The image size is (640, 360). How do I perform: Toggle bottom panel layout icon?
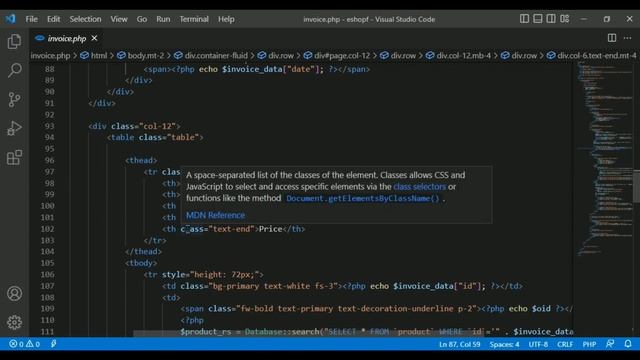click(x=538, y=19)
